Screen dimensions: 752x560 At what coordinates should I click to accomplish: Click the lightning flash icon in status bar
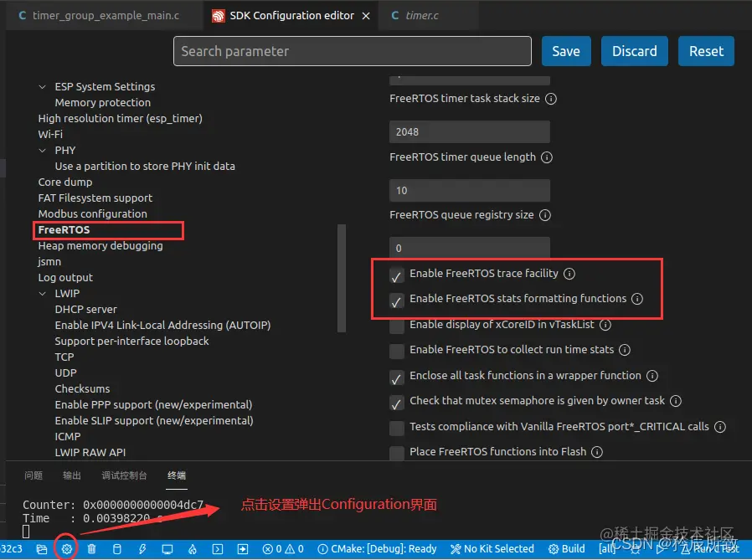(x=142, y=548)
